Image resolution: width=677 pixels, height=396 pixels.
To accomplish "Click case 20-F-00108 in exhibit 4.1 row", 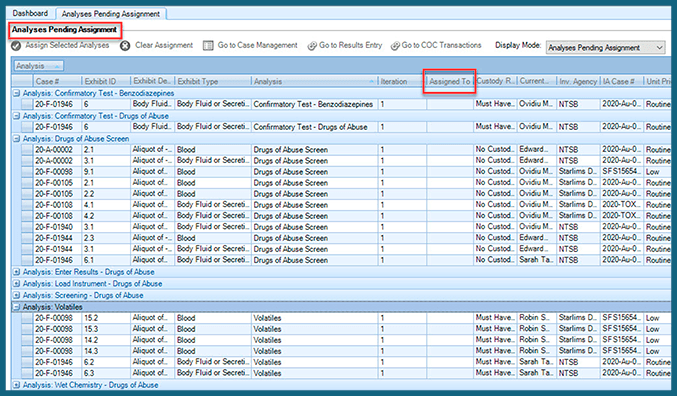I will (54, 205).
